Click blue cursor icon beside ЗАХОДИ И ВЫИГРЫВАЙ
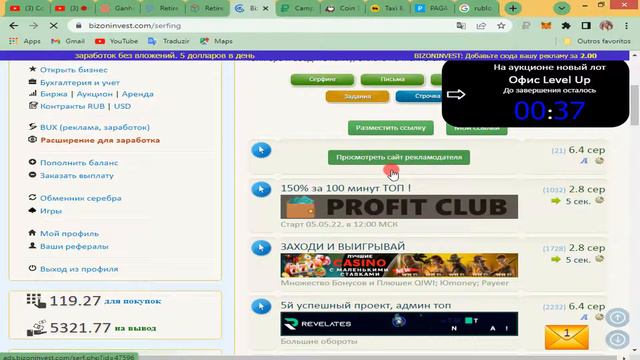 tap(261, 248)
